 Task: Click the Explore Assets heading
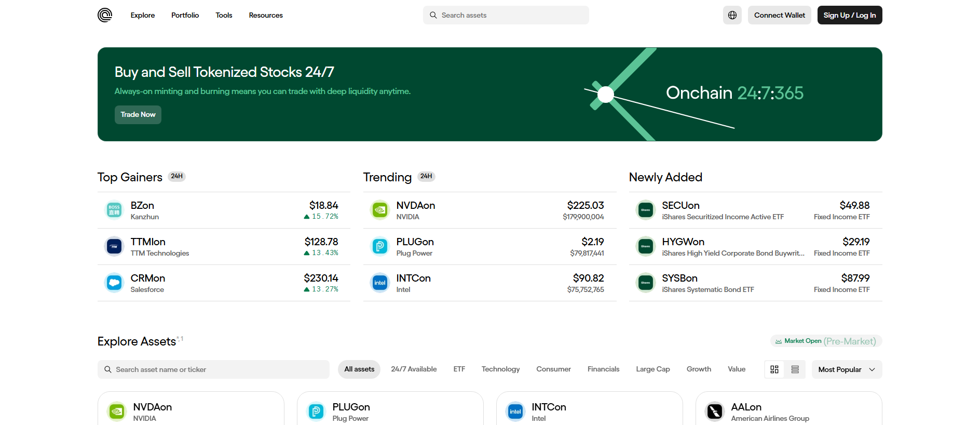point(137,341)
